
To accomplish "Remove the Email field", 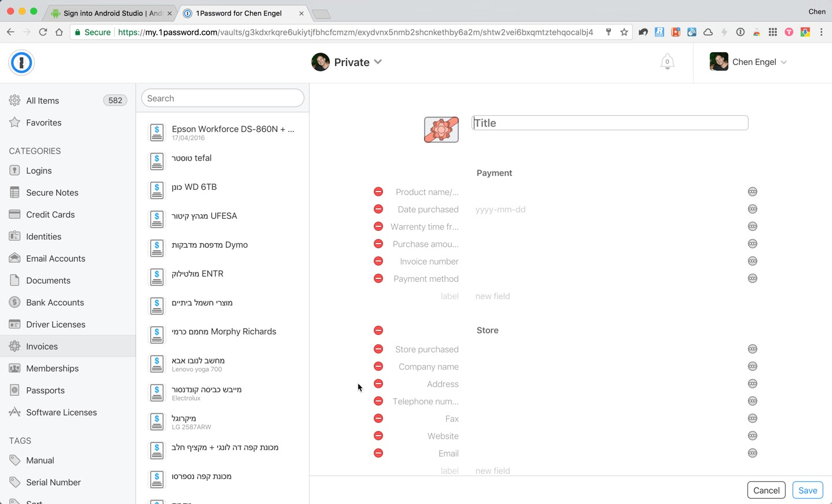I will [x=378, y=453].
